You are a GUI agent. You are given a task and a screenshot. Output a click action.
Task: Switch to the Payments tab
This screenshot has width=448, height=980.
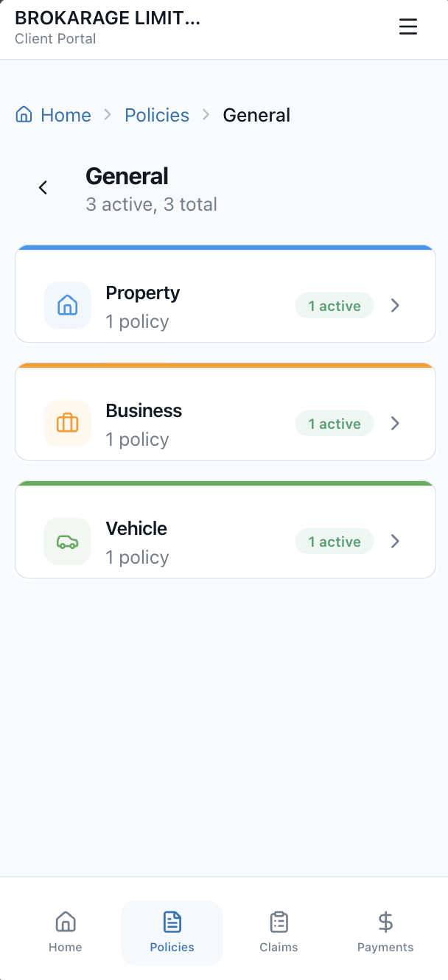pos(385,932)
